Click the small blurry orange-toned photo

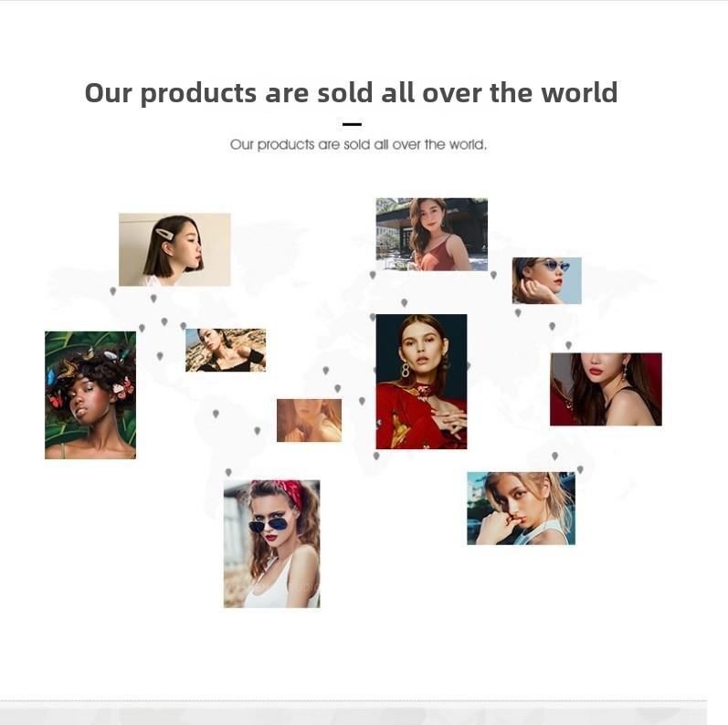(x=310, y=421)
